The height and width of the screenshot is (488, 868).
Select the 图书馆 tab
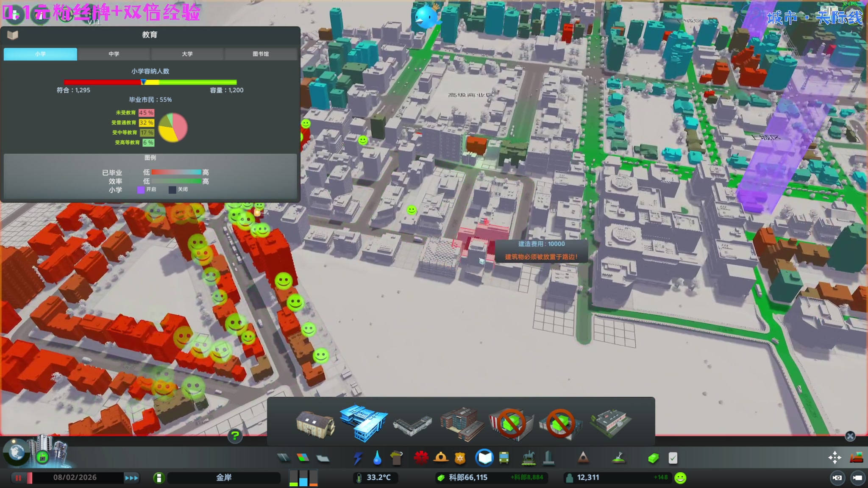pyautogui.click(x=260, y=54)
